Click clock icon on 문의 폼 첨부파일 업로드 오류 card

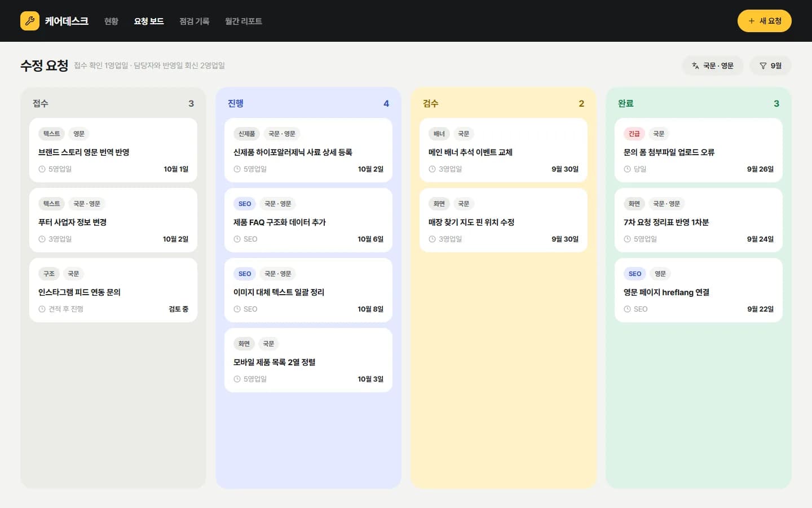pos(627,169)
